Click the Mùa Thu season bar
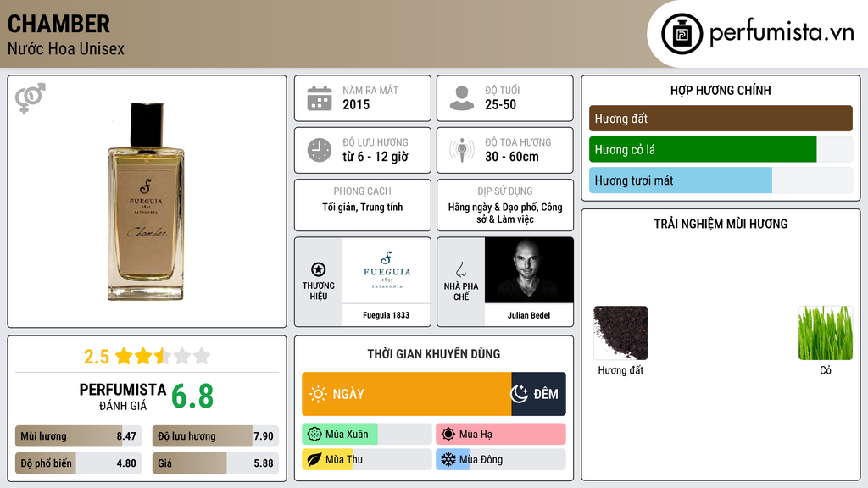This screenshot has height=488, width=868. (x=366, y=459)
